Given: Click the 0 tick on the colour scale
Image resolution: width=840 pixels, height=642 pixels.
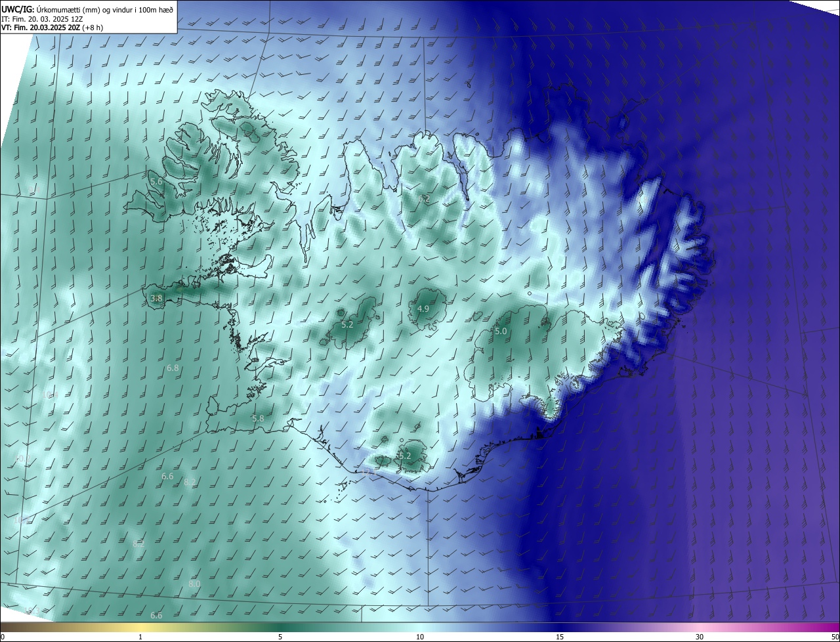Looking at the screenshot, I should pos(3,637).
